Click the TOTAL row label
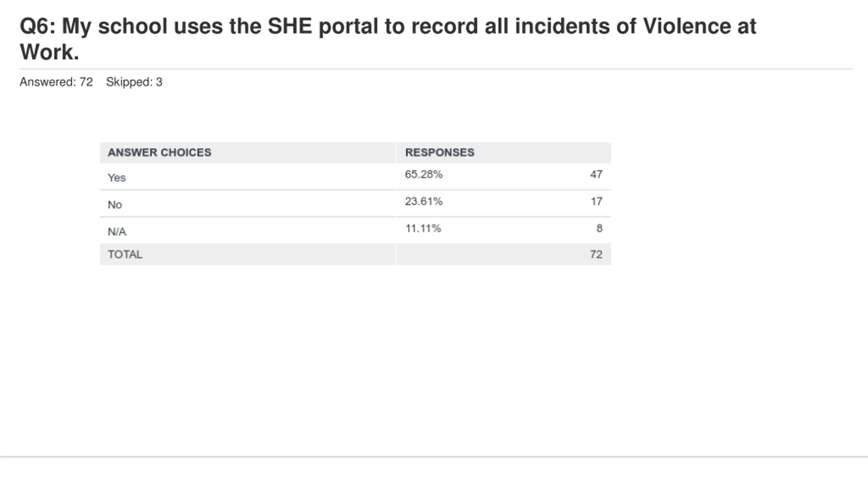868x488 pixels. pos(125,255)
